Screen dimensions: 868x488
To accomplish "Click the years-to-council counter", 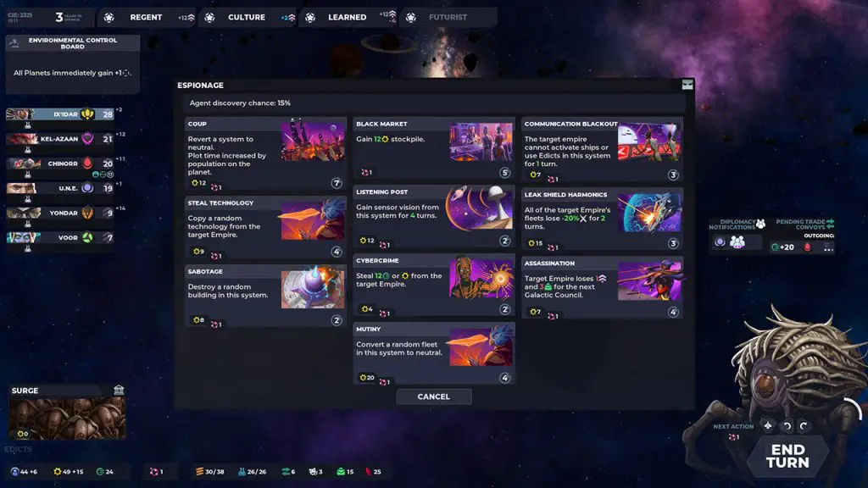I will [x=68, y=17].
